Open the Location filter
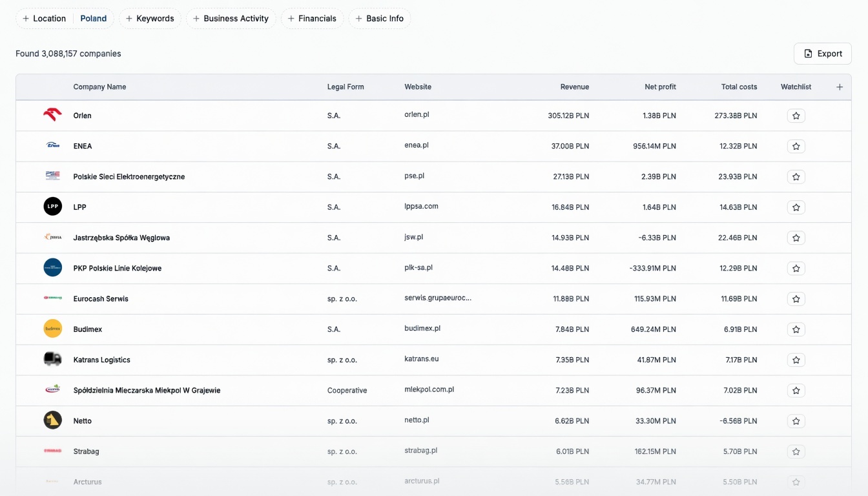The image size is (868, 496). pos(44,19)
